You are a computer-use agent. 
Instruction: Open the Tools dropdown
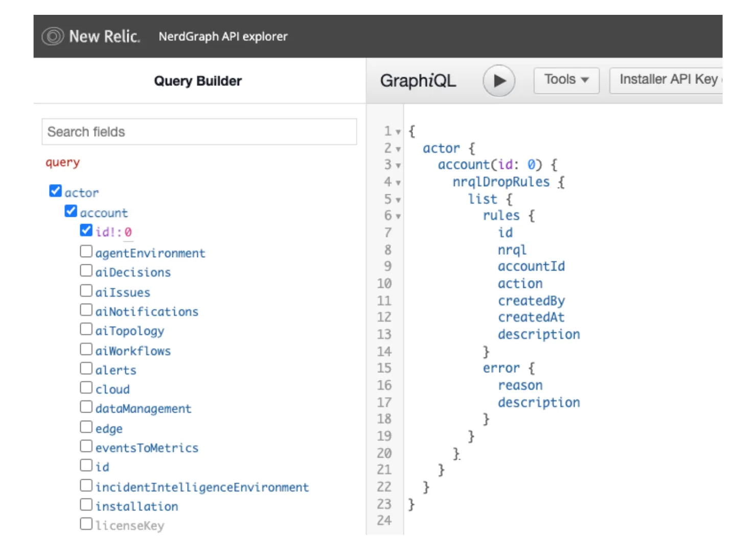566,80
